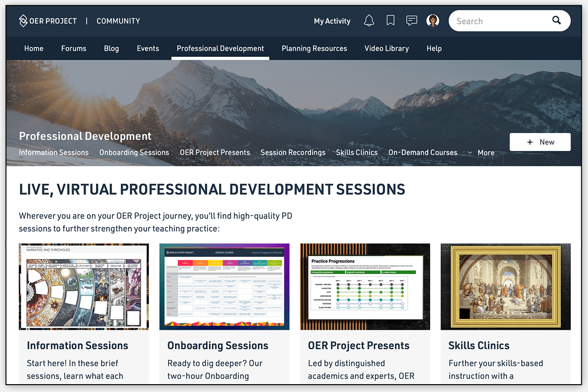Open the bookmarks icon

pyautogui.click(x=391, y=21)
